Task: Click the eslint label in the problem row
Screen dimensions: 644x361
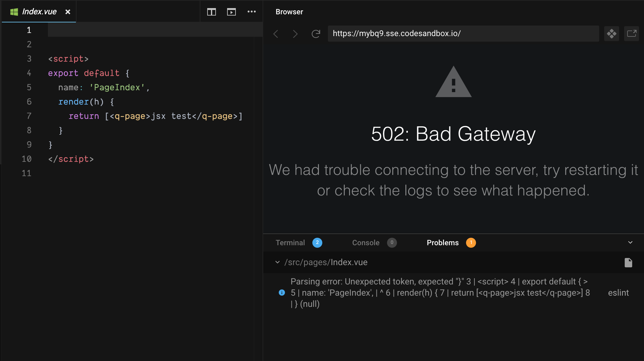Action: (618, 293)
